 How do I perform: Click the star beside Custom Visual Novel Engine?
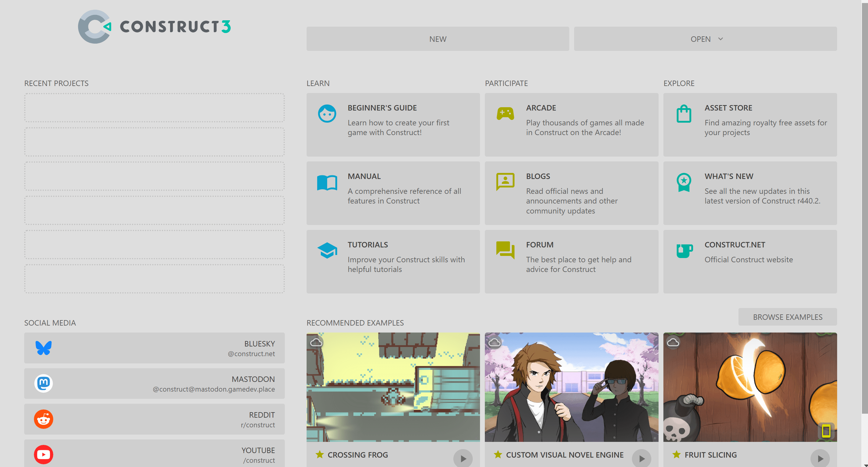pyautogui.click(x=498, y=455)
